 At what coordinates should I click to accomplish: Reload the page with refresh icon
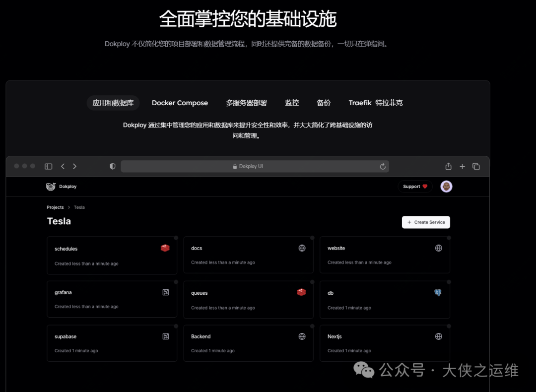(x=383, y=166)
